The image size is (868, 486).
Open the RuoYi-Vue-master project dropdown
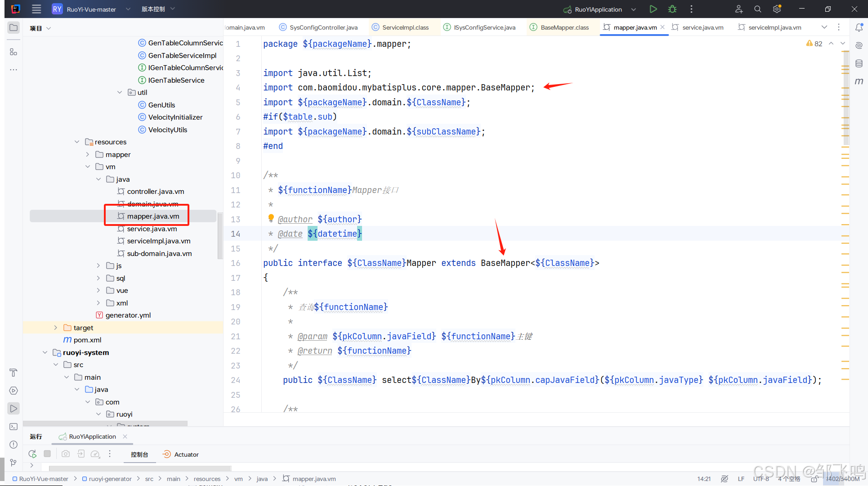[x=91, y=9]
